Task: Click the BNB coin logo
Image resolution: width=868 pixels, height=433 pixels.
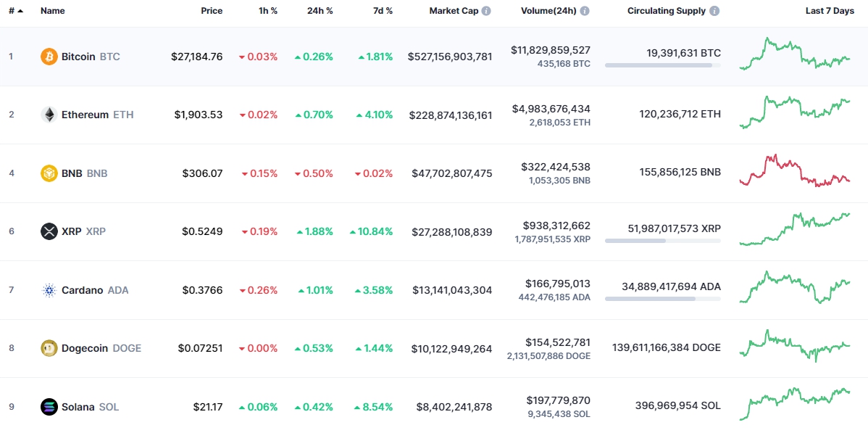Action: (x=49, y=173)
